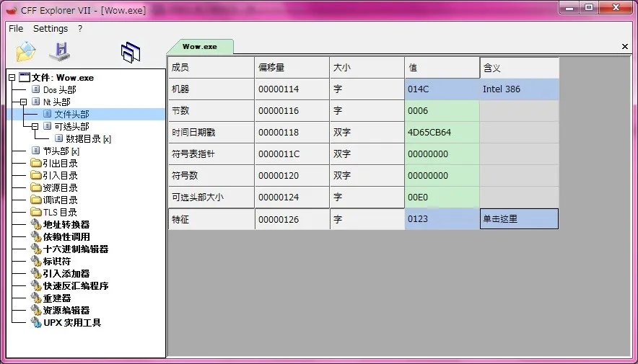Click the 资源编辑器 tool icon
Image resolution: width=638 pixels, height=364 pixels.
click(x=36, y=310)
